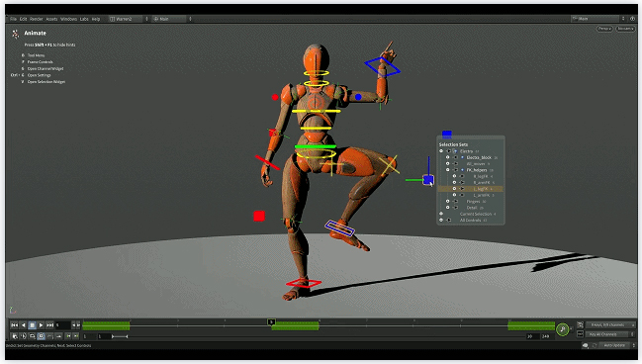Toggle visibility eye of L_legFK set

454,189
